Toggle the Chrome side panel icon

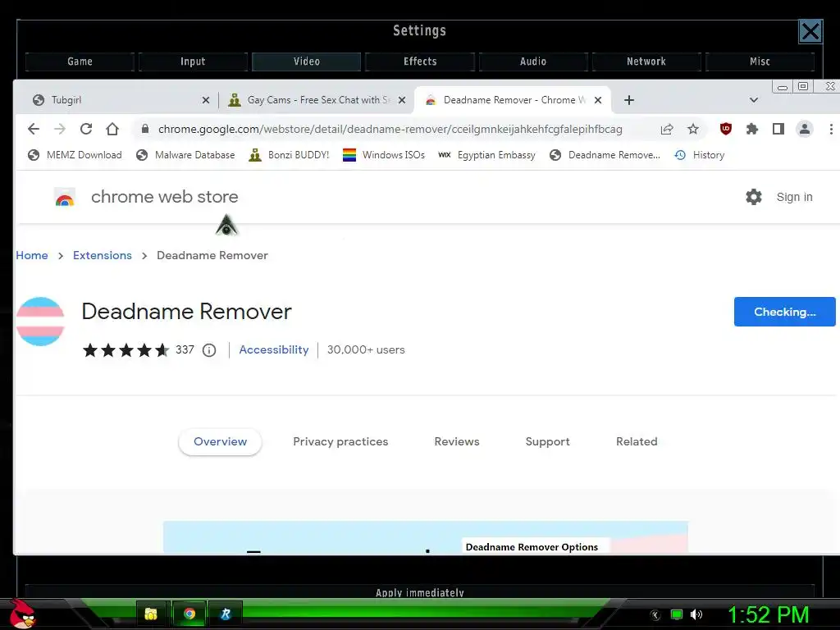pos(778,129)
